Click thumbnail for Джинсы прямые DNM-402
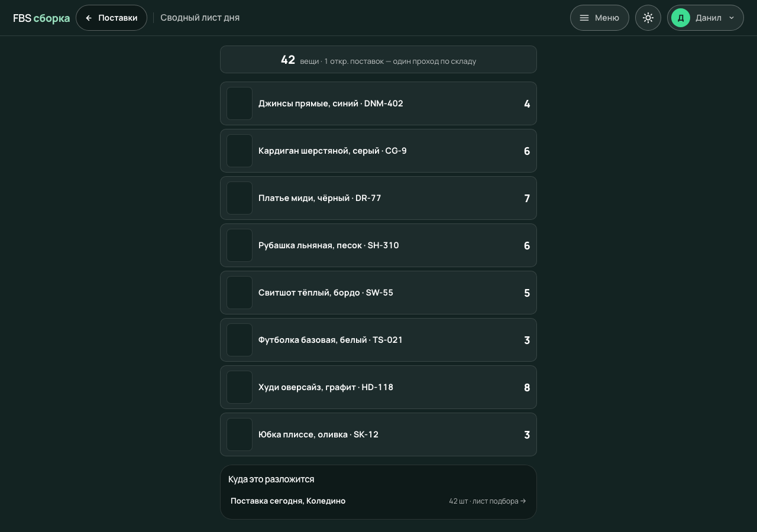Screen dimensions: 757x532 (240, 103)
